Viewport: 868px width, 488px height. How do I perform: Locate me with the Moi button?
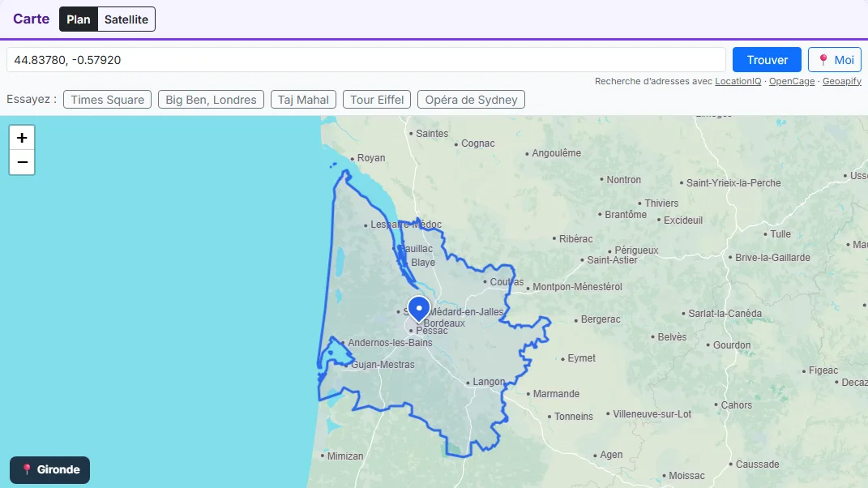tap(835, 60)
